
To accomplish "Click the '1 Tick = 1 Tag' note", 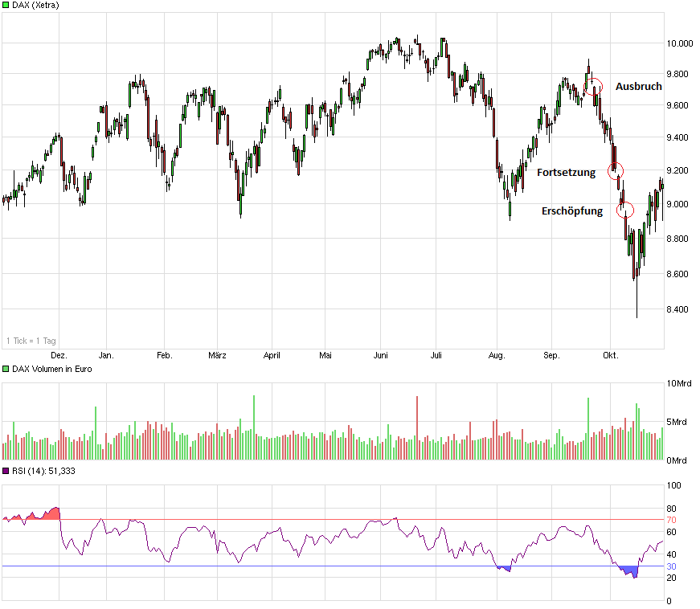I will [31, 341].
